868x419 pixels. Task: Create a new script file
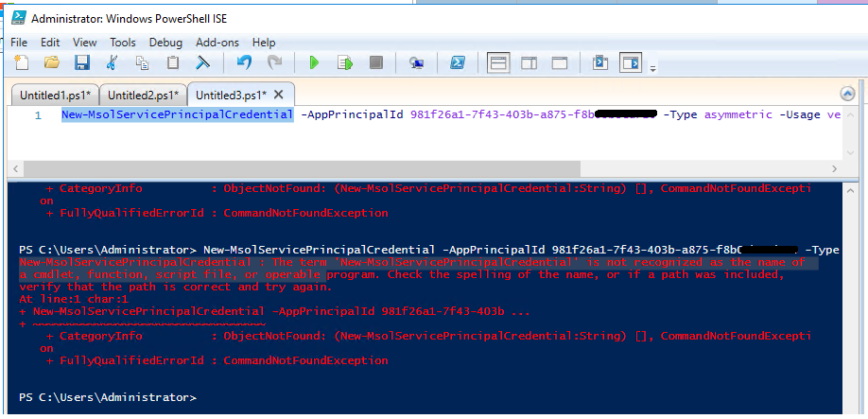click(22, 62)
